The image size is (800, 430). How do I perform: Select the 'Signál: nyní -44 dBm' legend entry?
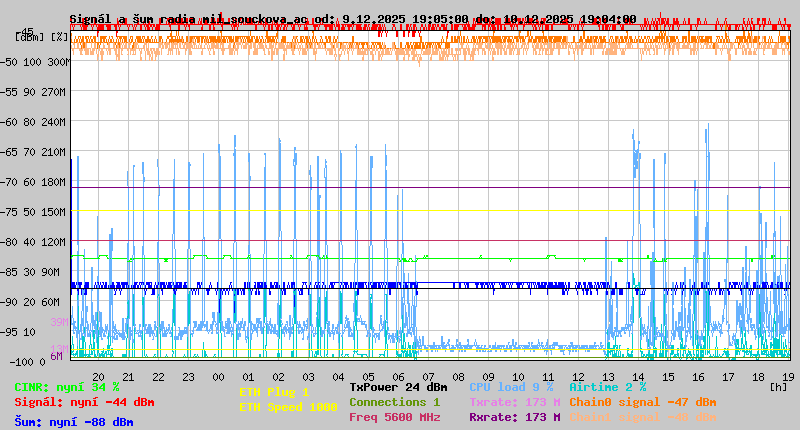[84, 402]
